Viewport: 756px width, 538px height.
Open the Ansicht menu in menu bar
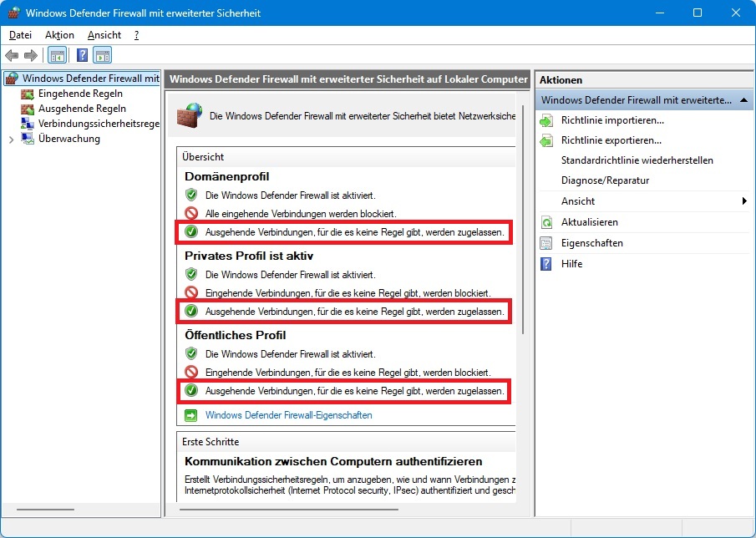click(104, 35)
